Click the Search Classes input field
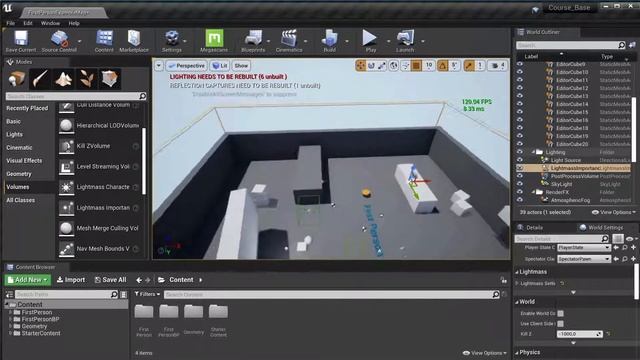The height and width of the screenshot is (360, 640). 76,96
